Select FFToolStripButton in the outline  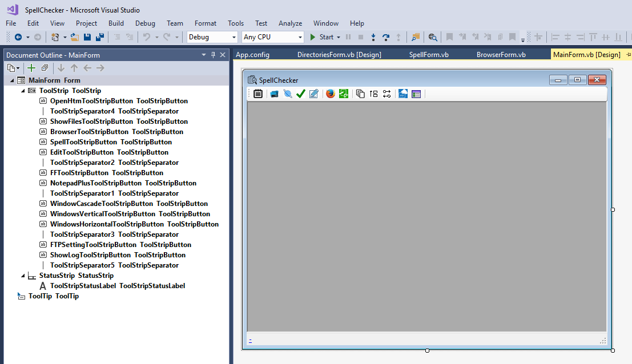click(x=107, y=173)
